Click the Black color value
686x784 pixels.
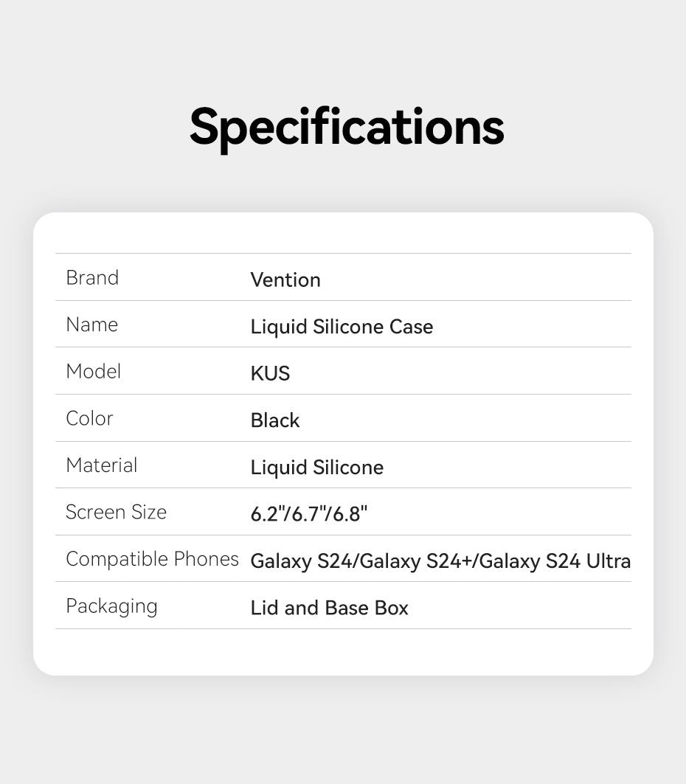point(275,420)
